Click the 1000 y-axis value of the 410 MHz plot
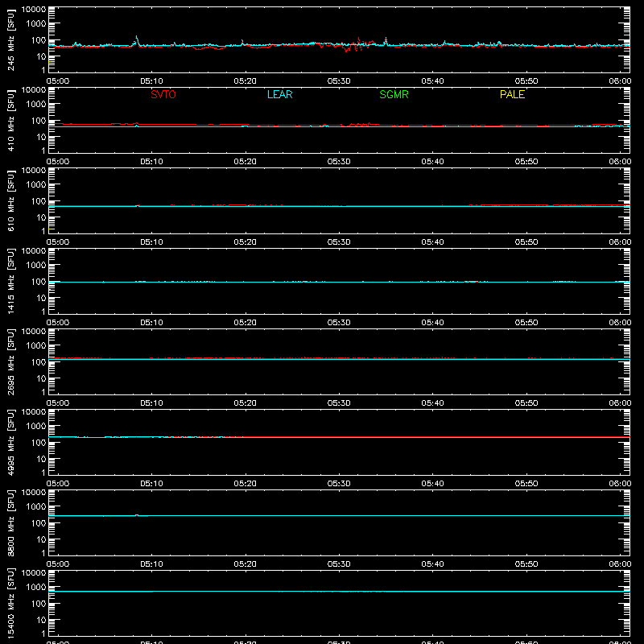 [36, 105]
